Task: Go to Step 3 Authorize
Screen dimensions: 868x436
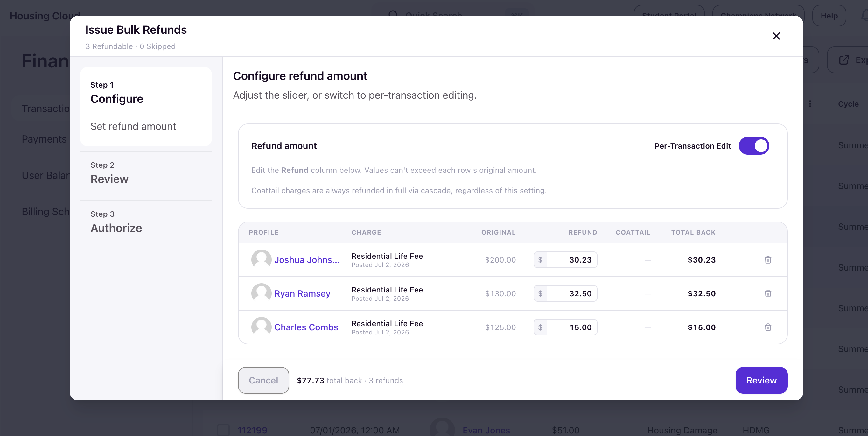Action: point(146,222)
